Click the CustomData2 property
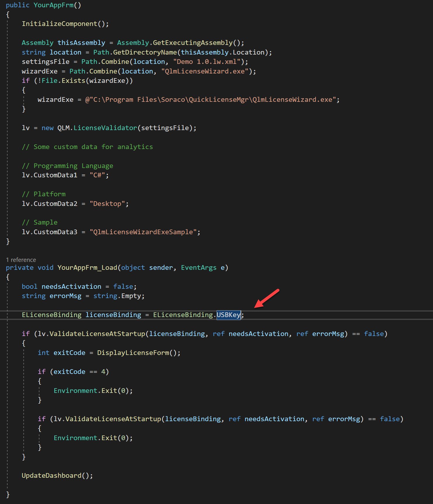The width and height of the screenshot is (433, 504). pyautogui.click(x=55, y=204)
